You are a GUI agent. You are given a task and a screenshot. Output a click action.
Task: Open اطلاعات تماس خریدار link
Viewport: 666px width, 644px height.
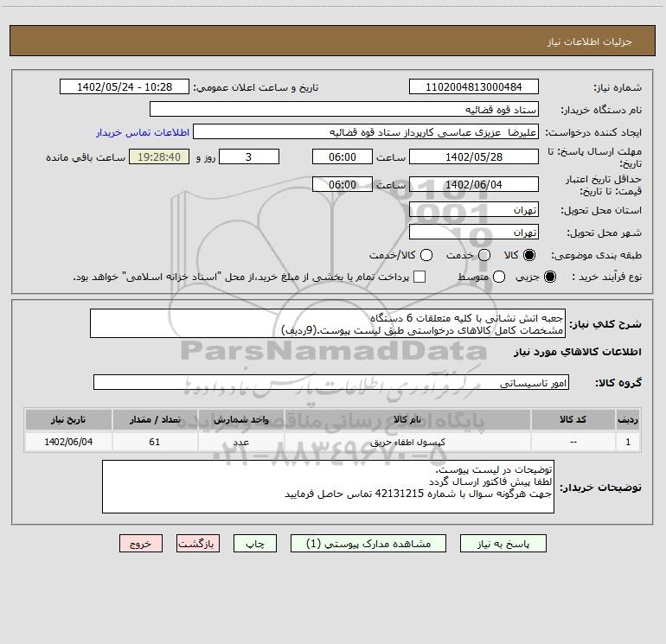143,132
